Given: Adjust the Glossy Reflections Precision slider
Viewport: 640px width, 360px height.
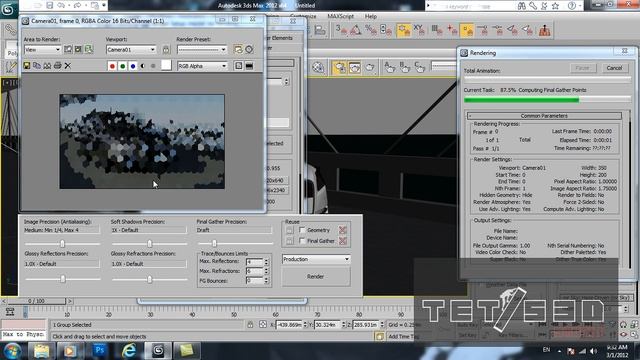Looking at the screenshot, I should (x=62, y=279).
